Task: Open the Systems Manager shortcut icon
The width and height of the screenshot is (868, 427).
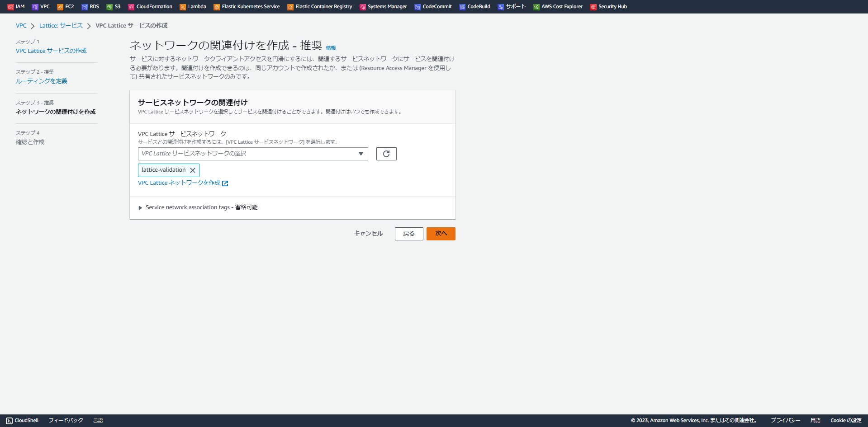Action: 363,7
